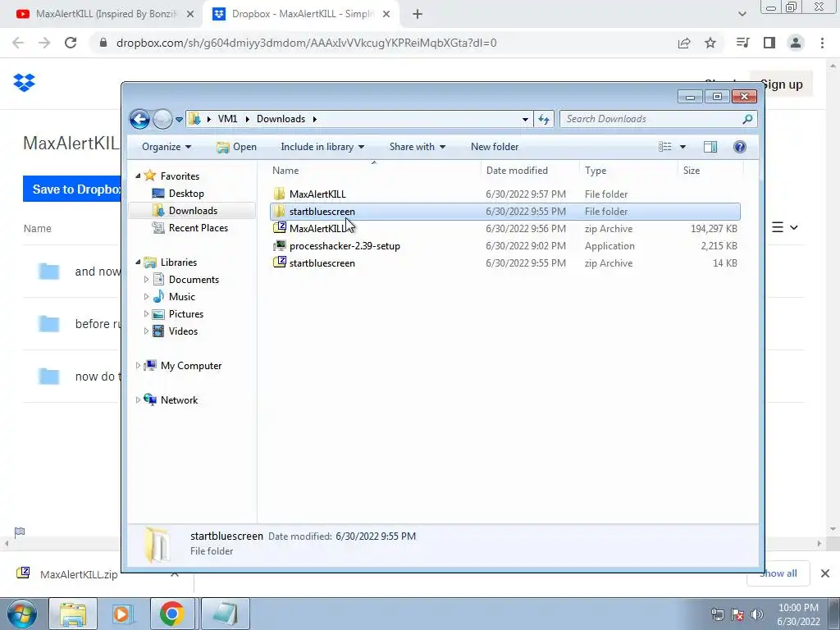Click the magnifier icon in Search Downloads
This screenshot has height=630, width=840.
click(x=747, y=119)
